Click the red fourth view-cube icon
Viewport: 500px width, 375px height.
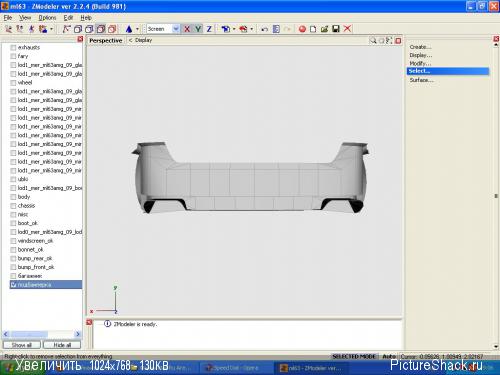click(112, 29)
